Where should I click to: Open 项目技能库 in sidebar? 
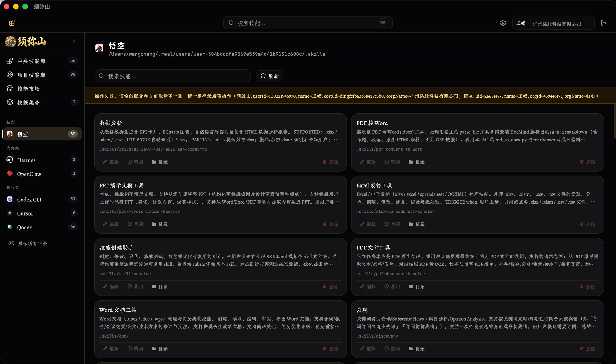pyautogui.click(x=42, y=75)
